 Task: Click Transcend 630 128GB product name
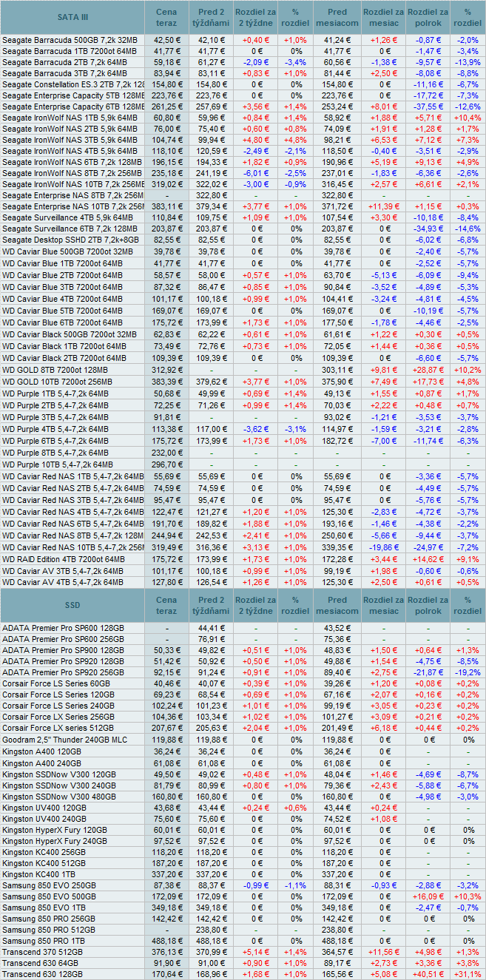coord(42,976)
